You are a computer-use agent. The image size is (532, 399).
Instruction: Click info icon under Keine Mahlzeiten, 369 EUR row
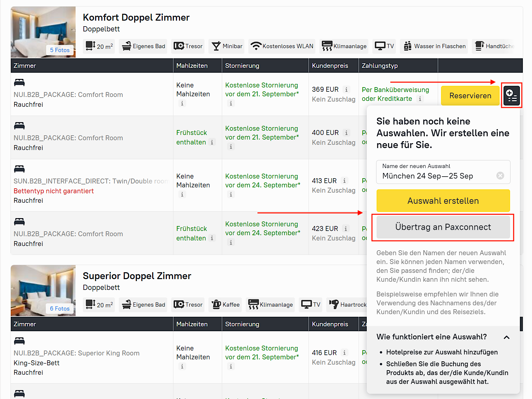pyautogui.click(x=182, y=103)
